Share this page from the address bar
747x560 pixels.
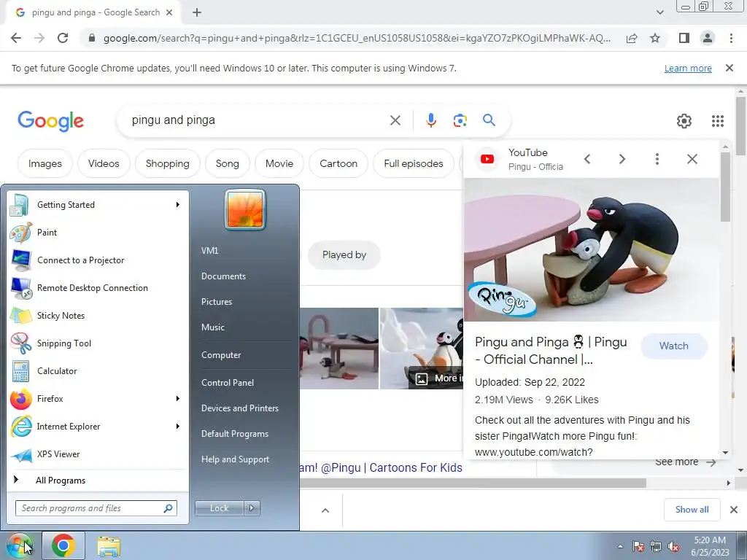coord(632,38)
